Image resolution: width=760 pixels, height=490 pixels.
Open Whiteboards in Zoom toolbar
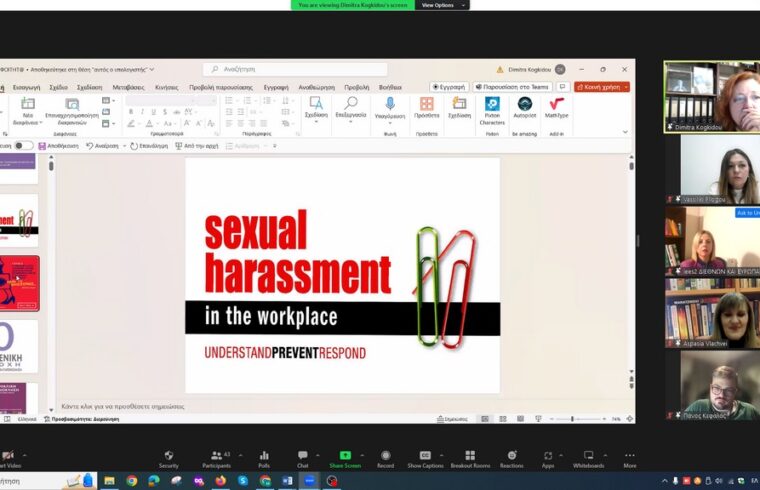click(588, 456)
